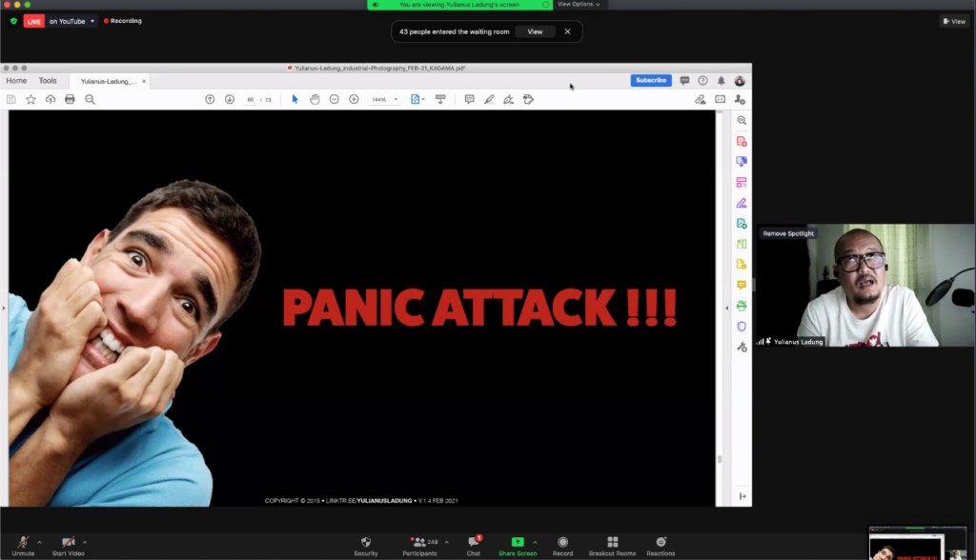Open the Chat panel
976x560 pixels.
click(x=474, y=544)
